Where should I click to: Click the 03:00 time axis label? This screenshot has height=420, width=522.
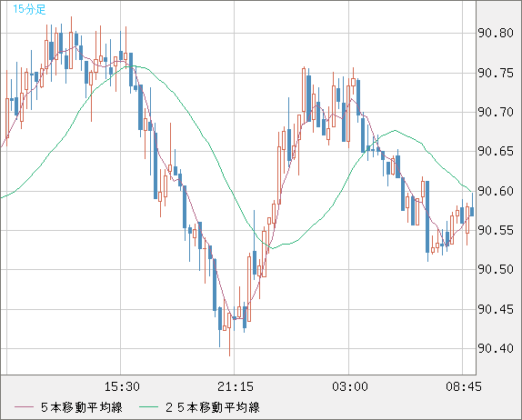pyautogui.click(x=350, y=386)
